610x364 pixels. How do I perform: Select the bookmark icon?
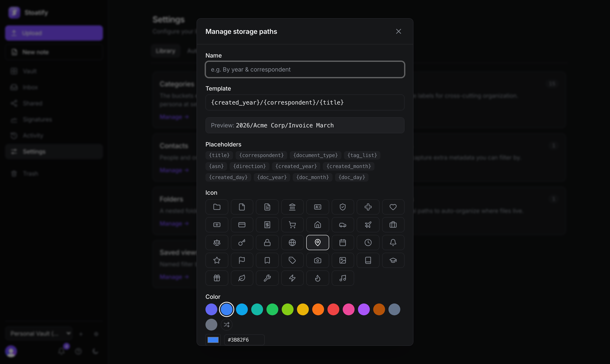(x=267, y=260)
